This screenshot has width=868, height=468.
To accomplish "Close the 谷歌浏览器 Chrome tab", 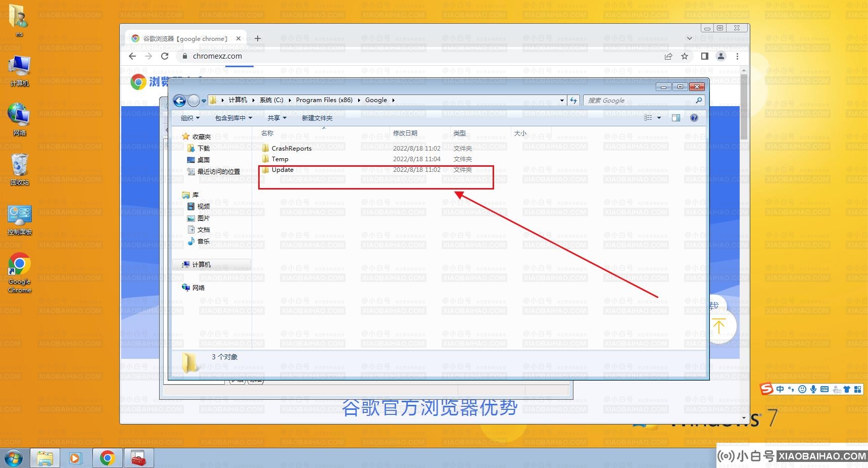I will tap(238, 38).
